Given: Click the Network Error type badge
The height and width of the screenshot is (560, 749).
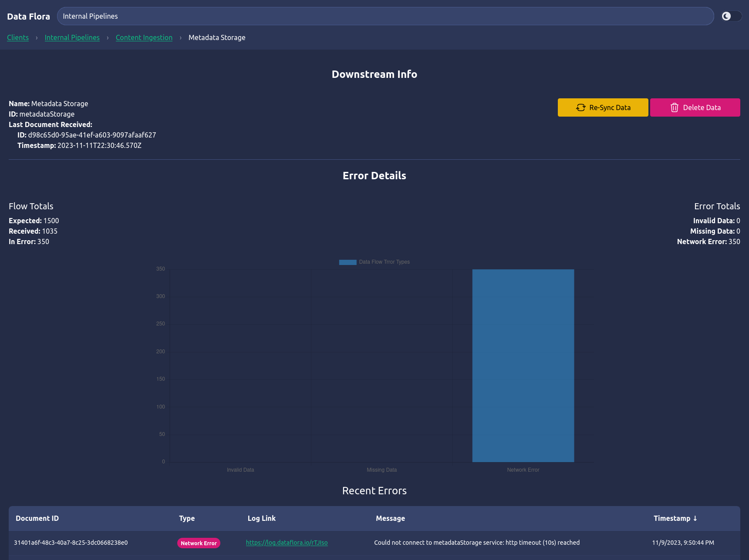Looking at the screenshot, I should pos(199,543).
